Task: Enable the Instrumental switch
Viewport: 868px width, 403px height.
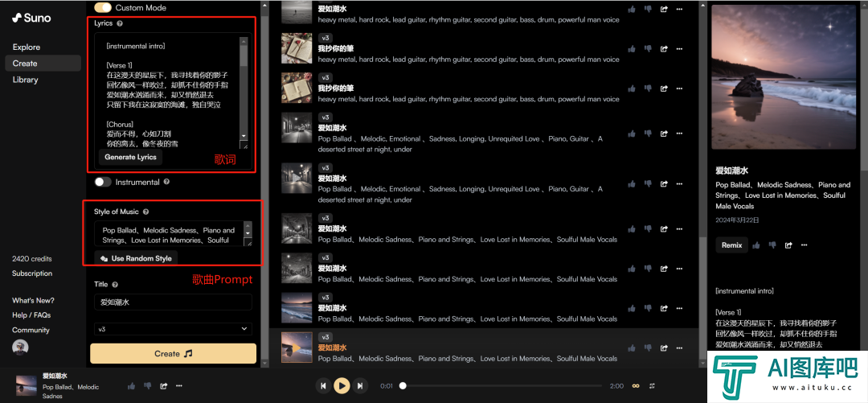Action: tap(103, 182)
